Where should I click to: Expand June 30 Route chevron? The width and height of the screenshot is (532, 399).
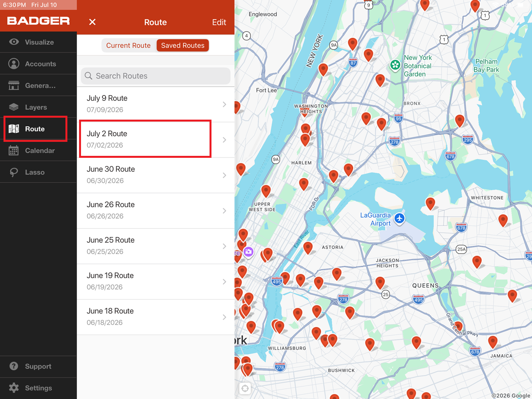[224, 175]
